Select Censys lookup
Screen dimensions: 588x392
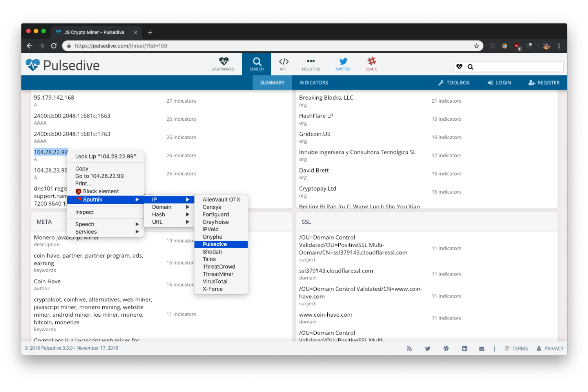pos(221,207)
